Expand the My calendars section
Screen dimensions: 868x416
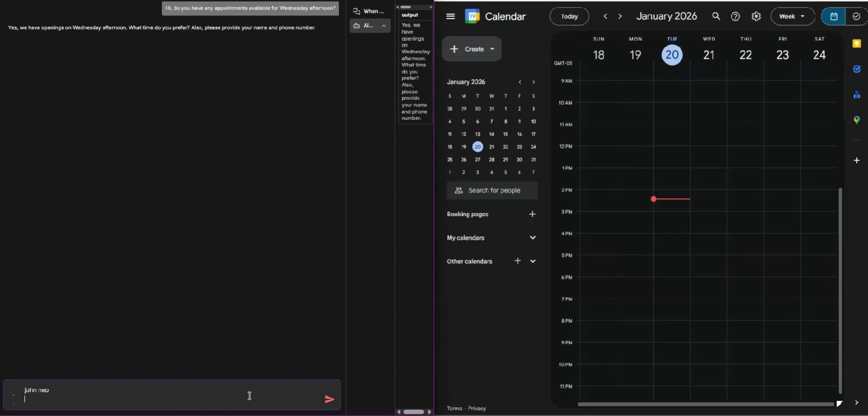[532, 238]
